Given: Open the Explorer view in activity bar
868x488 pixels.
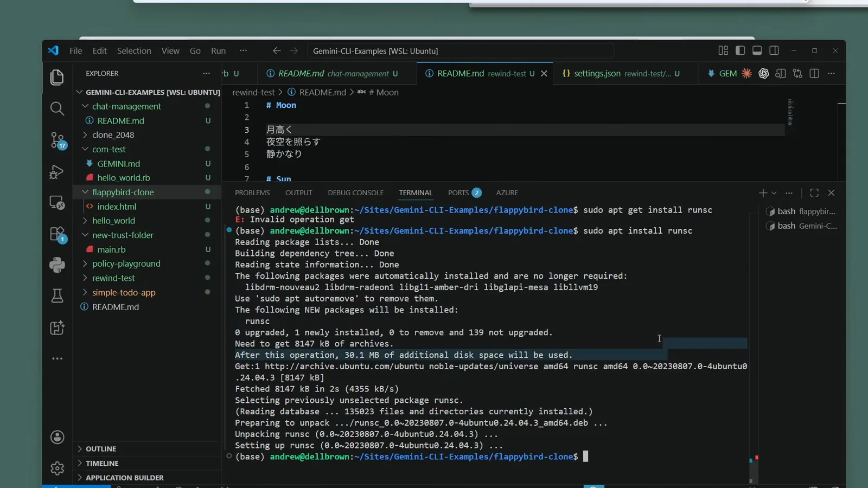Looking at the screenshot, I should [57, 77].
